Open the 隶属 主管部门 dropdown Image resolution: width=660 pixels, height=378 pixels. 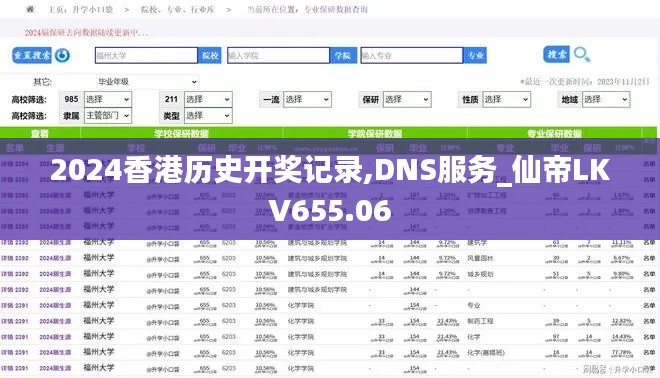coord(108,115)
